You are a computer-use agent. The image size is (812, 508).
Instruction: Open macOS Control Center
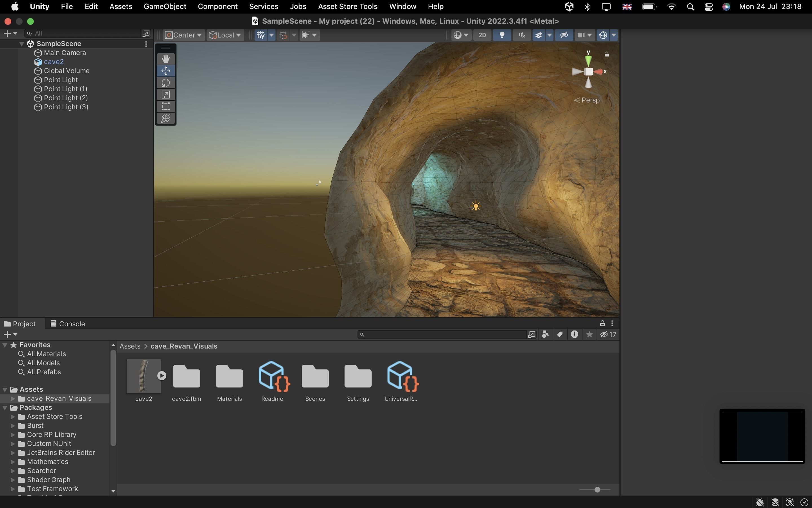708,7
